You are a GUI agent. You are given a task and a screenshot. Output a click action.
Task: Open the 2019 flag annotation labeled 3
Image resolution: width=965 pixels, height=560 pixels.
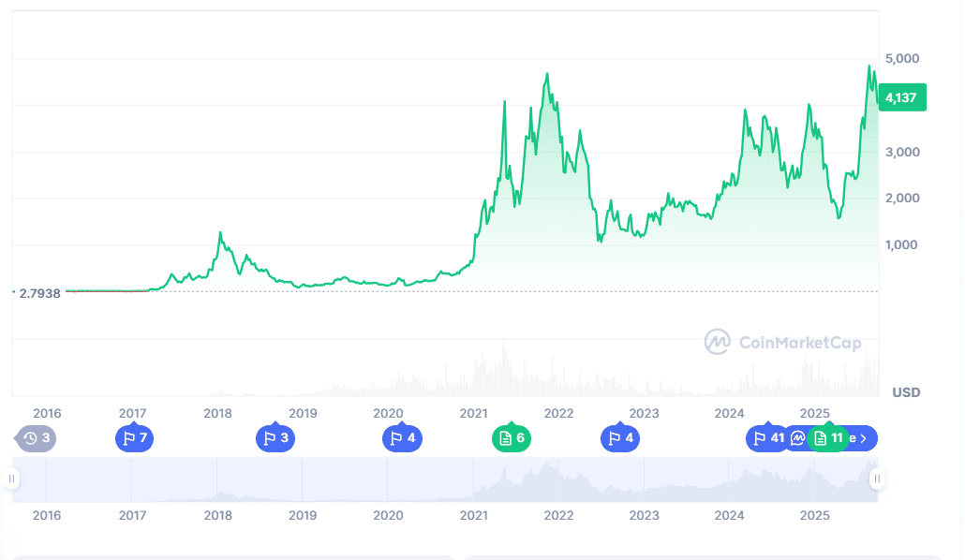pos(275,438)
